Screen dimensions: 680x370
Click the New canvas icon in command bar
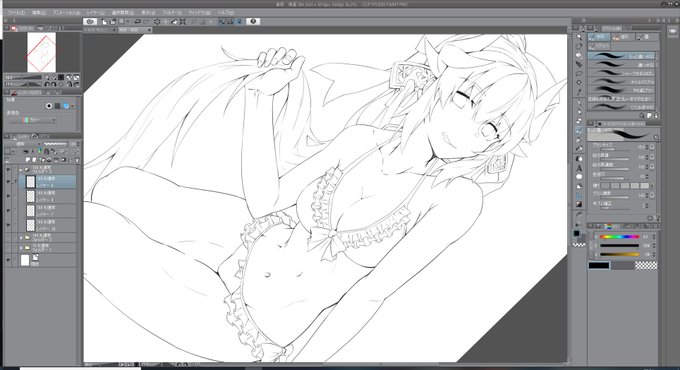[105, 21]
